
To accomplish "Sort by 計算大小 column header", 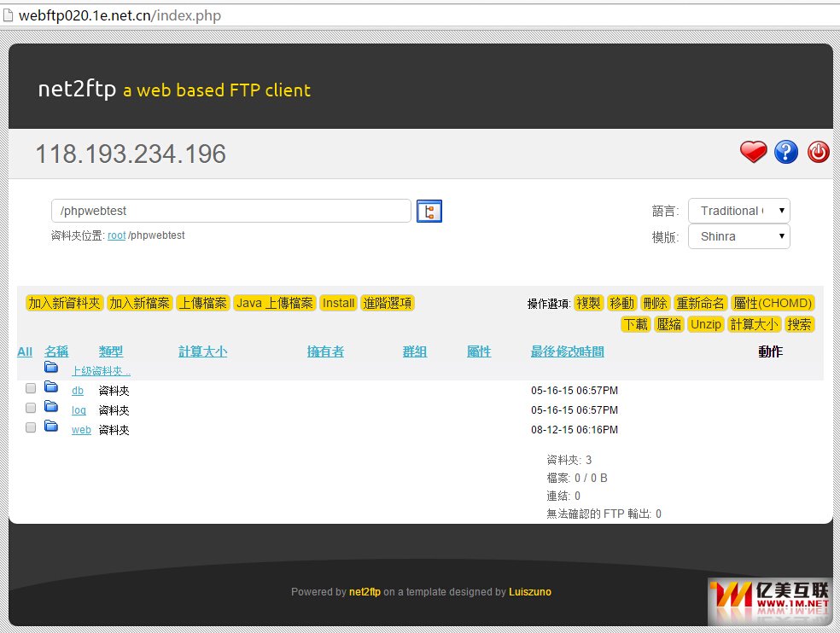I will 202,351.
